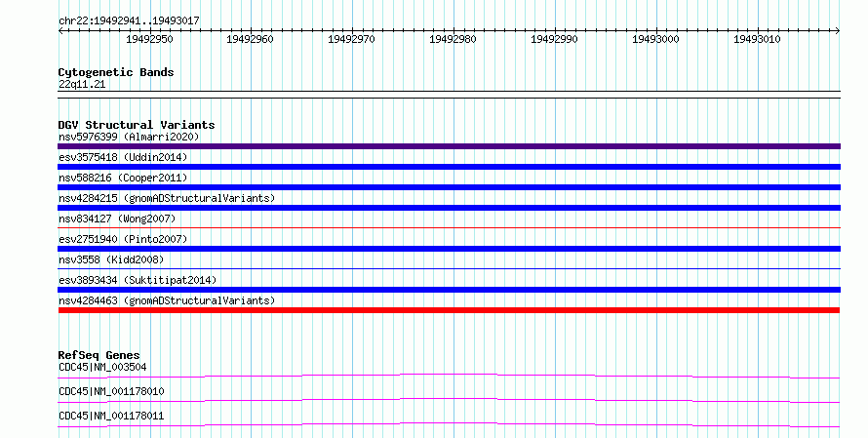Image resolution: width=868 pixels, height=438 pixels.
Task: Click the blue esv2751940 variant bar
Action: point(449,249)
